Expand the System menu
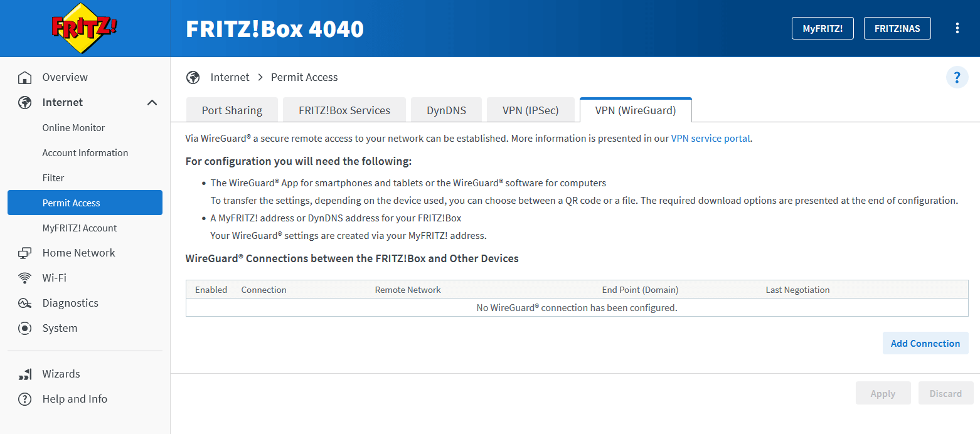The height and width of the screenshot is (434, 980). click(x=60, y=328)
